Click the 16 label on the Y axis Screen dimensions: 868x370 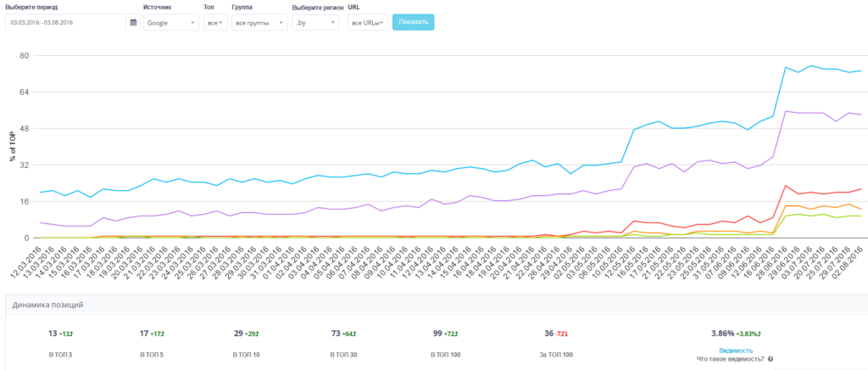tap(24, 202)
